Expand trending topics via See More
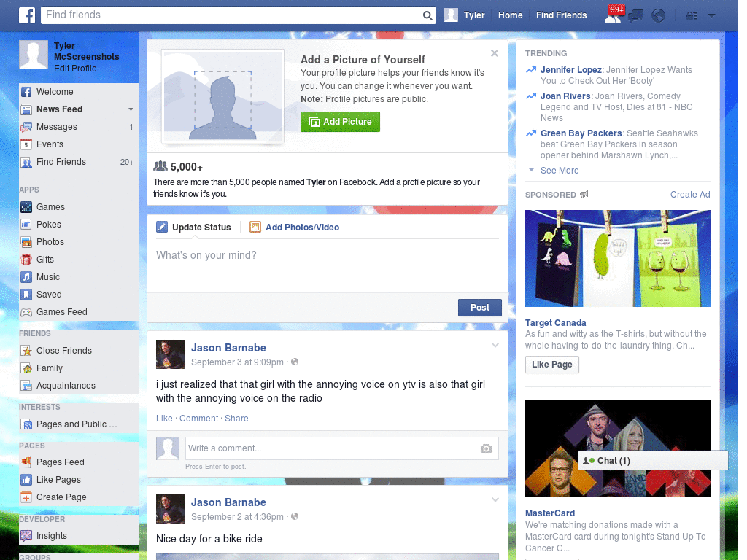747x560 pixels. (560, 171)
